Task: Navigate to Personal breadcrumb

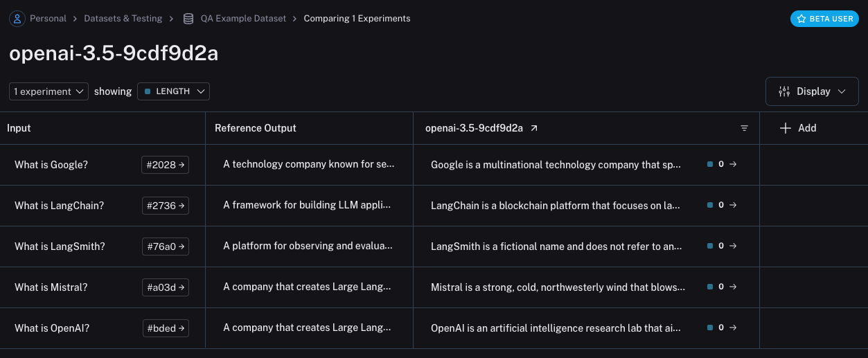Action: click(48, 19)
